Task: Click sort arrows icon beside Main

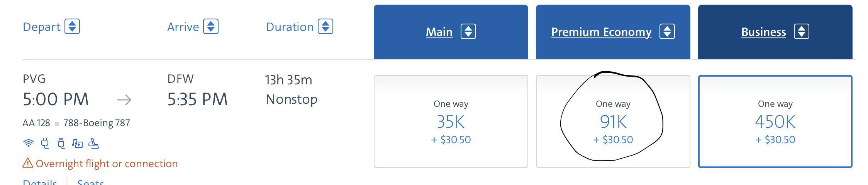Action: (x=468, y=31)
